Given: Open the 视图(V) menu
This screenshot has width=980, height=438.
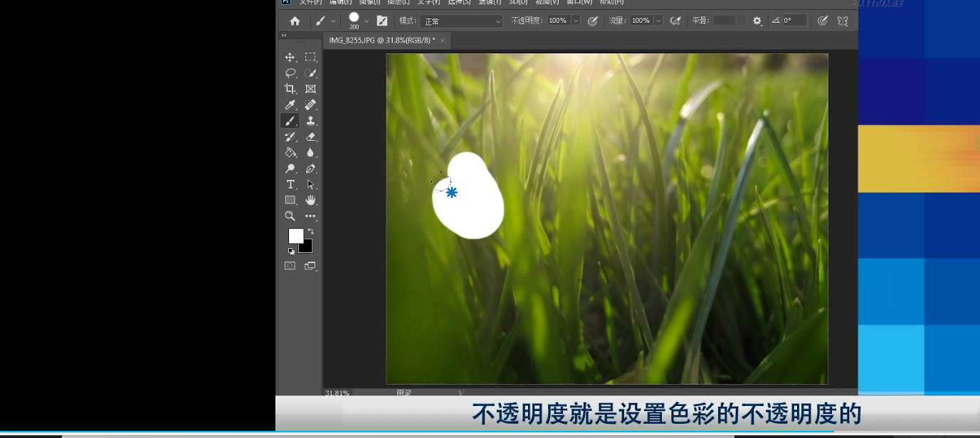Looking at the screenshot, I should click(547, 2).
